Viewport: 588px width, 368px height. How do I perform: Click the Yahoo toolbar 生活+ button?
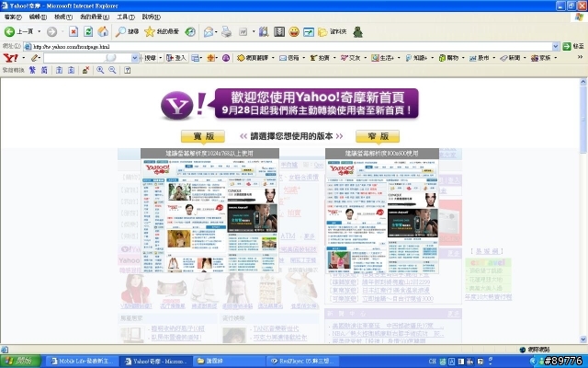click(x=383, y=58)
